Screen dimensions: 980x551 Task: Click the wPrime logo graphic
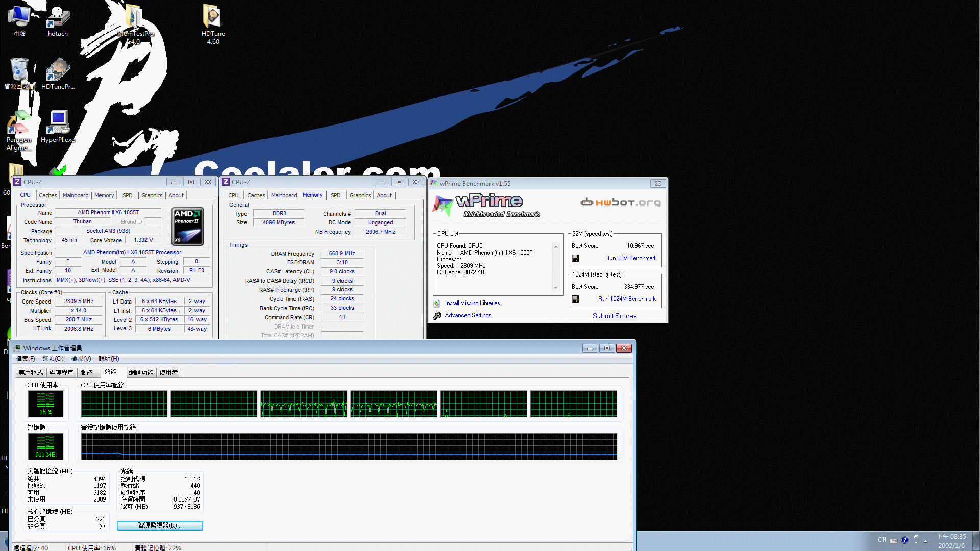[x=485, y=205]
